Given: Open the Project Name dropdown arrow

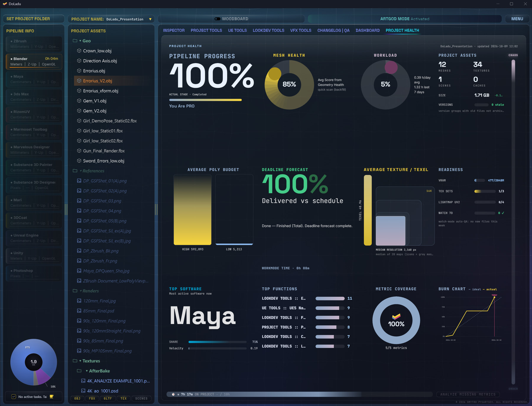Looking at the screenshot, I should (x=150, y=19).
